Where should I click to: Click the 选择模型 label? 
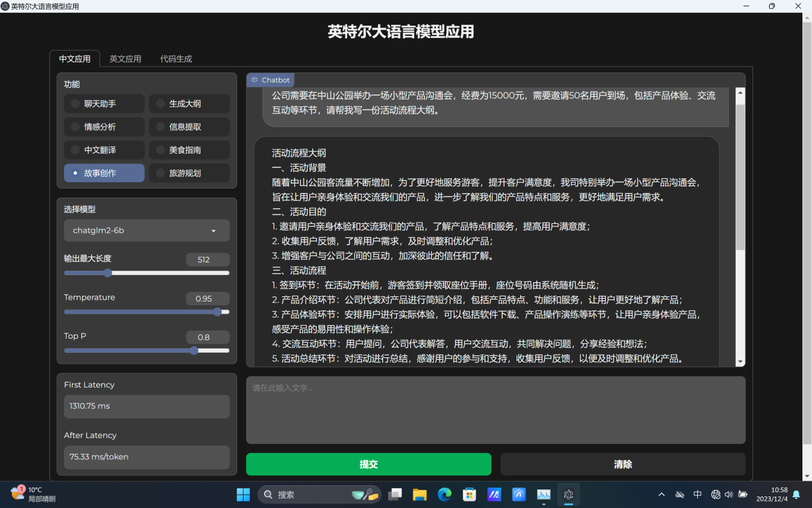80,209
